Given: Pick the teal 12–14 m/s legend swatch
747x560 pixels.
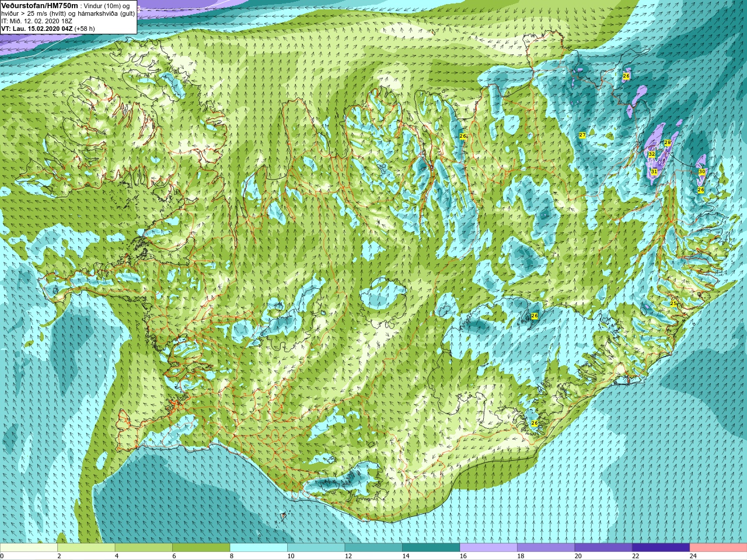Looking at the screenshot, I should point(373,548).
